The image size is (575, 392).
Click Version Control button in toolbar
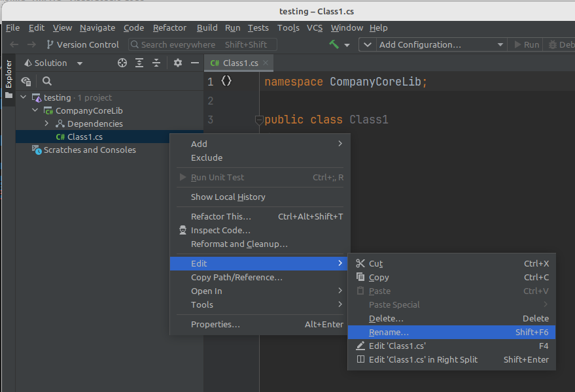[x=82, y=44]
